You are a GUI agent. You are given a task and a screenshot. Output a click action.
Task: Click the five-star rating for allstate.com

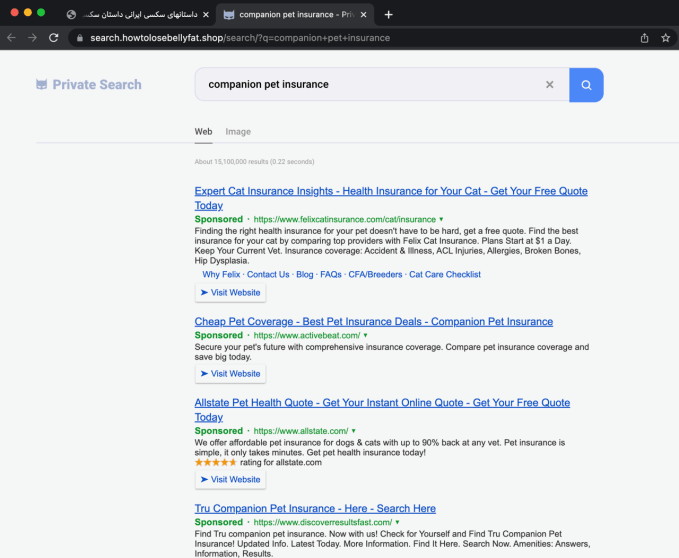pyautogui.click(x=215, y=463)
